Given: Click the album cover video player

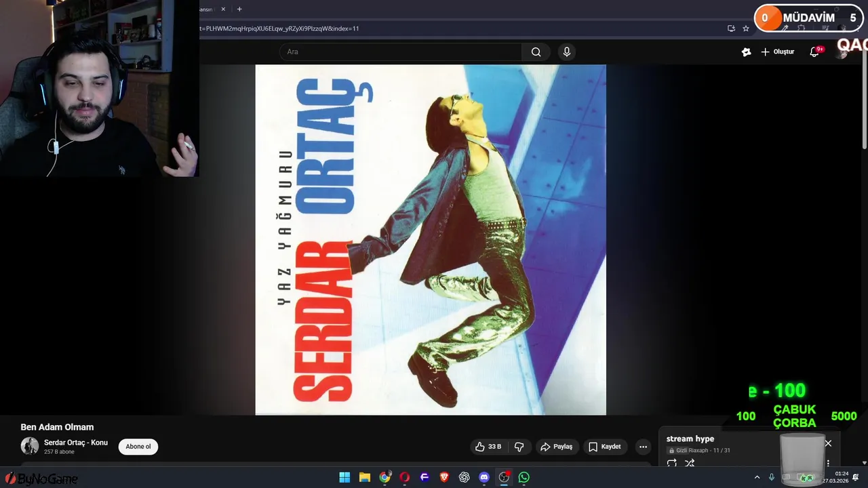Looking at the screenshot, I should 431,239.
